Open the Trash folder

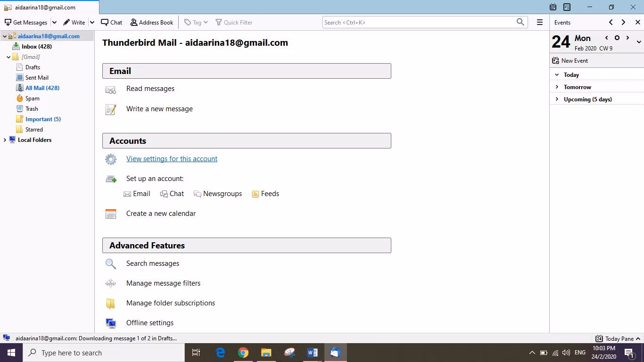tap(32, 109)
